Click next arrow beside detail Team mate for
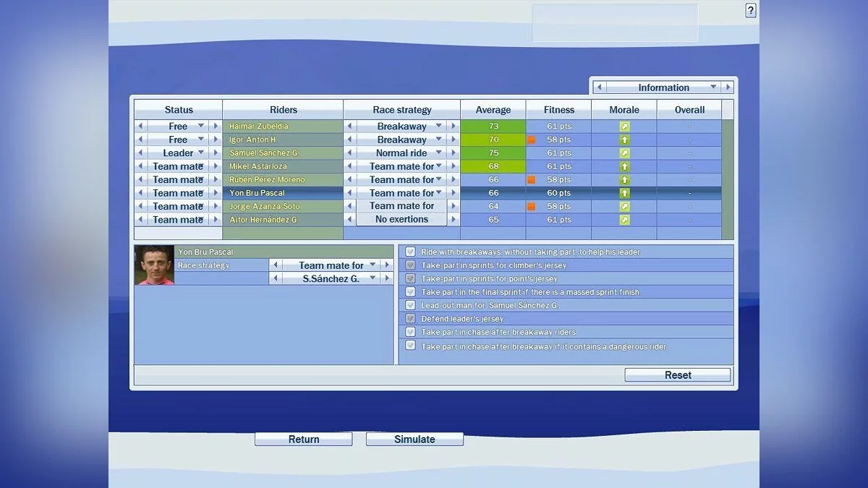 coord(386,265)
